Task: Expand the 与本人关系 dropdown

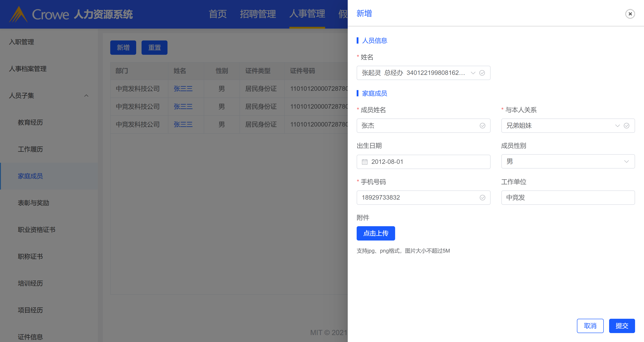Action: 617,125
